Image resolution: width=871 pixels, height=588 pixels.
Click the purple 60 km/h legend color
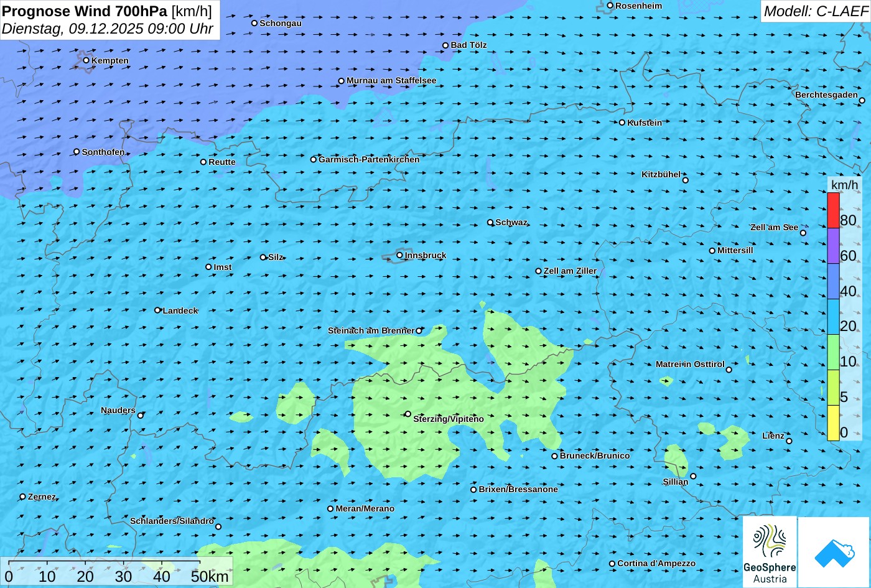833,246
